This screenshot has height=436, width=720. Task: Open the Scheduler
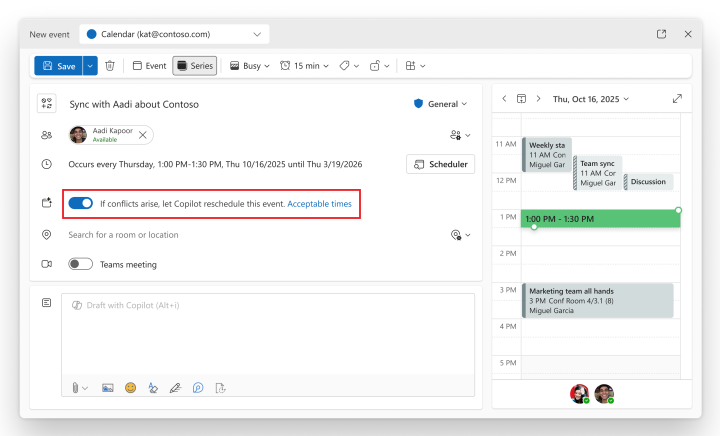click(440, 164)
